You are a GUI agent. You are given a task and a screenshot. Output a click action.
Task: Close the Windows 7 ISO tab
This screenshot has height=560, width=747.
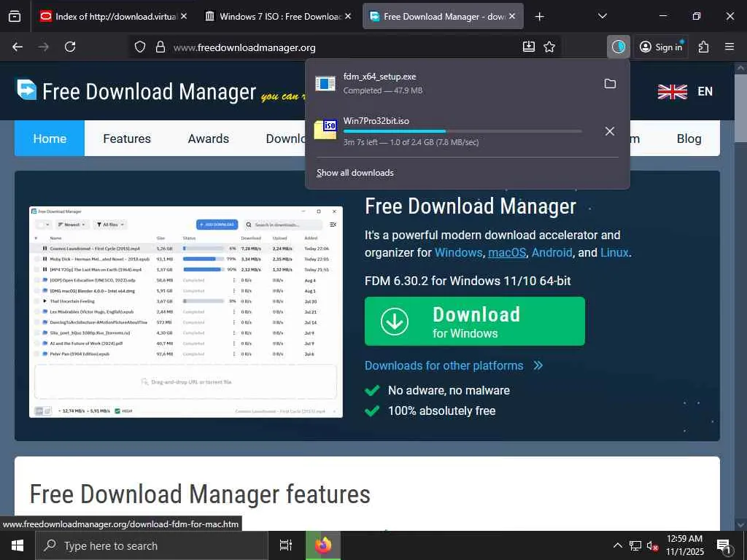(348, 16)
